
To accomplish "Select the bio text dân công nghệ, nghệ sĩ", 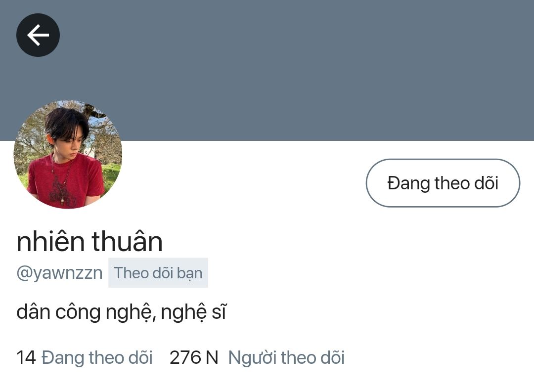I will (x=121, y=312).
